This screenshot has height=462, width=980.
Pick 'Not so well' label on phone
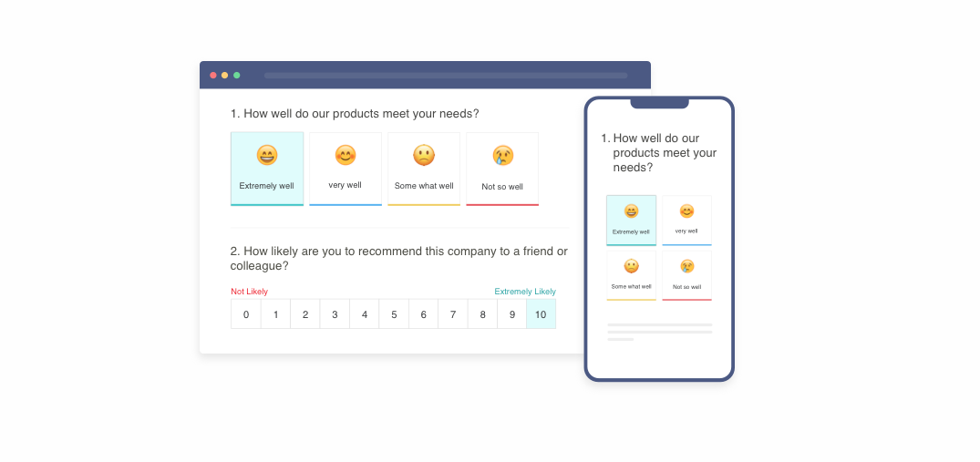pyautogui.click(x=686, y=287)
